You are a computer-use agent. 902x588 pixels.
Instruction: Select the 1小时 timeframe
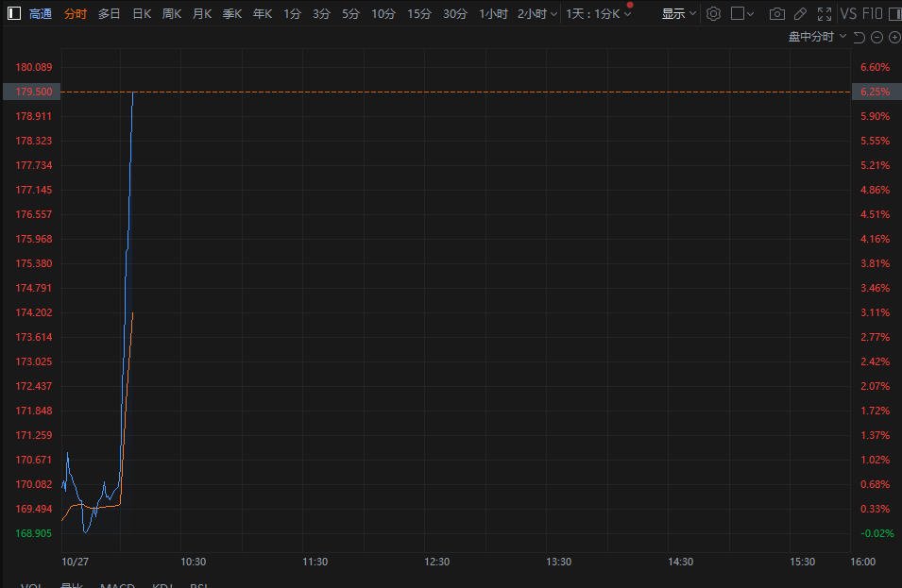click(x=493, y=13)
